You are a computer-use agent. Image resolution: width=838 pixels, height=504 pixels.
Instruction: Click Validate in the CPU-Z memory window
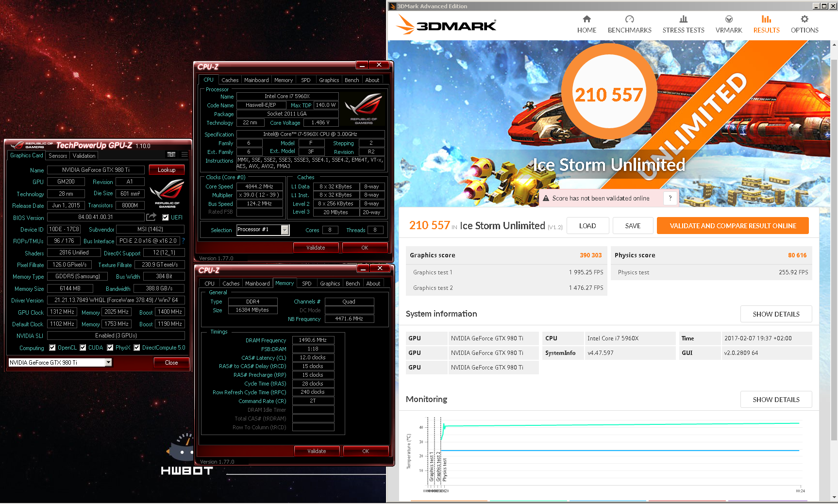pyautogui.click(x=317, y=451)
